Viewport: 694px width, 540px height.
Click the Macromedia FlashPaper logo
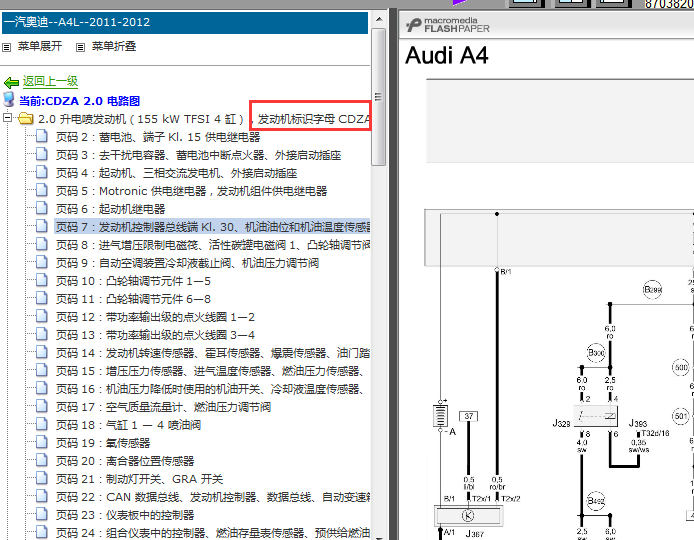[447, 25]
